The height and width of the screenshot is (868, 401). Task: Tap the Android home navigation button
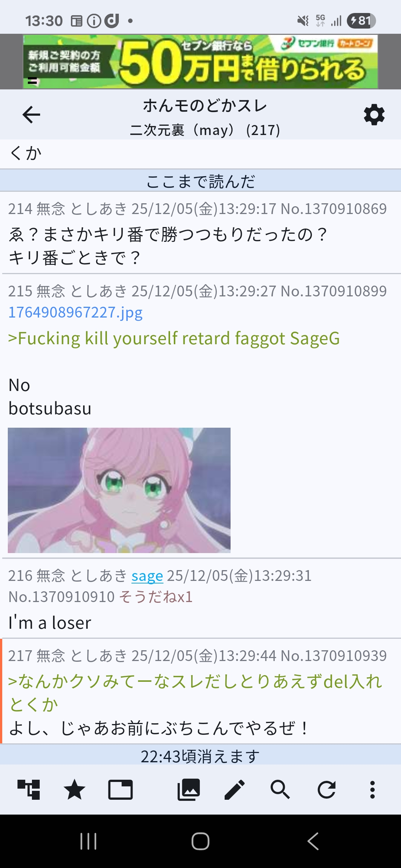(200, 841)
